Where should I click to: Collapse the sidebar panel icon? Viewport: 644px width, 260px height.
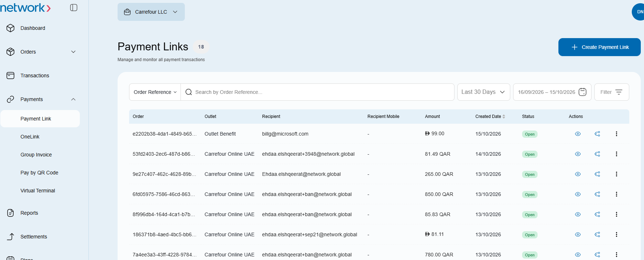pyautogui.click(x=74, y=8)
